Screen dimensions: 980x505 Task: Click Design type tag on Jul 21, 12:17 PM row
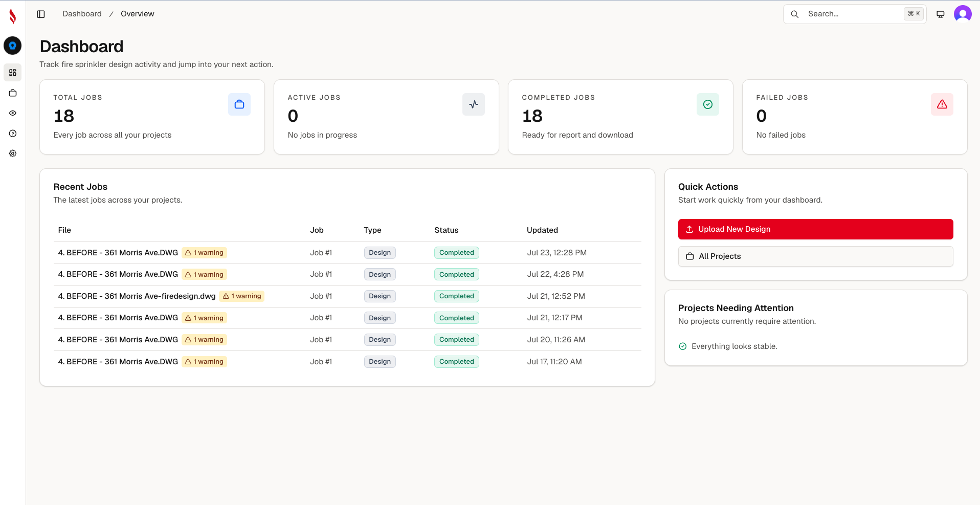380,318
